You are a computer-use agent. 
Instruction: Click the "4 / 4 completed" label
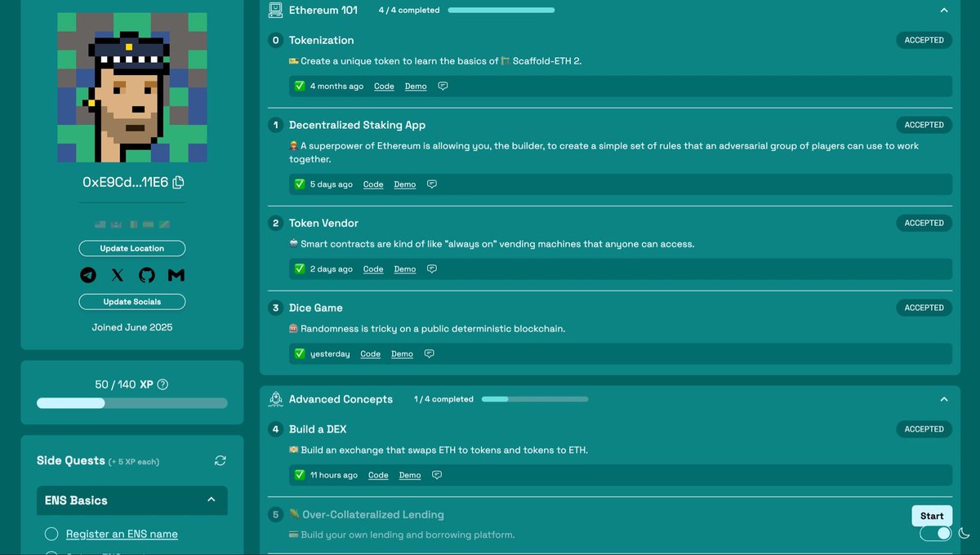[x=409, y=11]
